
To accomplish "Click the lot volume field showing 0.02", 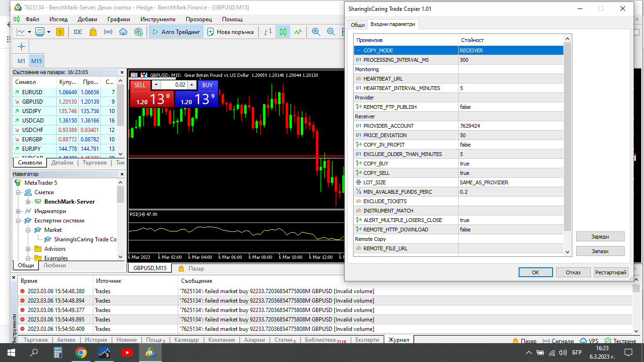I will coord(174,85).
